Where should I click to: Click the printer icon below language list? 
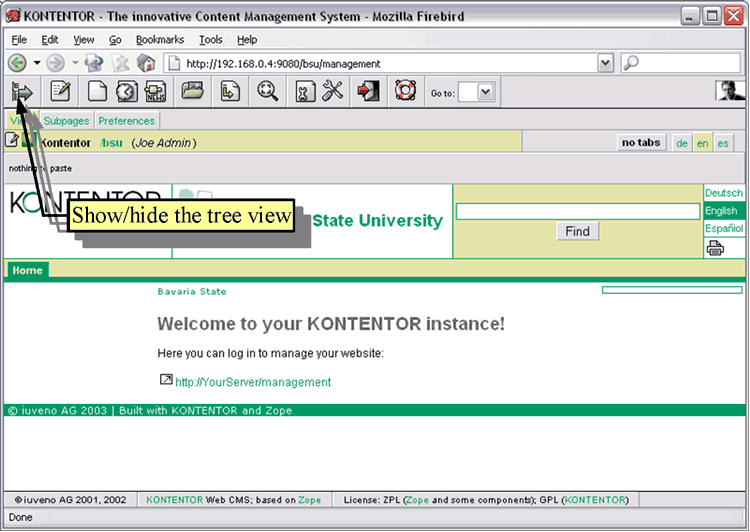pos(715,249)
